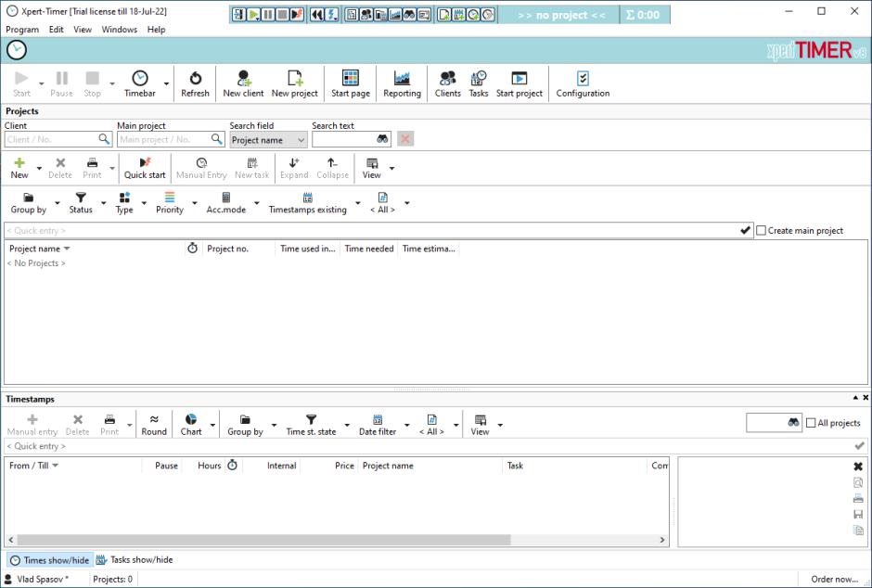Click the Date filter calendar icon
Viewport: 872px width, 588px height.
[x=378, y=419]
